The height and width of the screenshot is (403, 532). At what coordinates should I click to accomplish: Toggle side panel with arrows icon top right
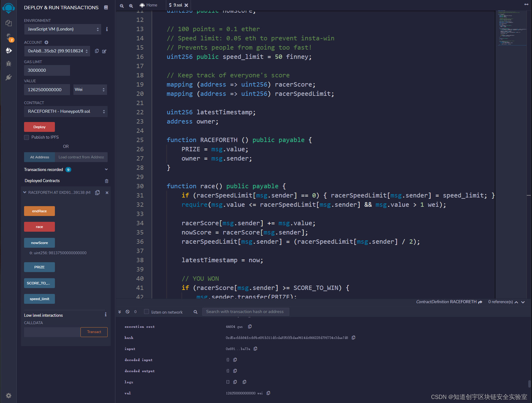(x=526, y=4)
